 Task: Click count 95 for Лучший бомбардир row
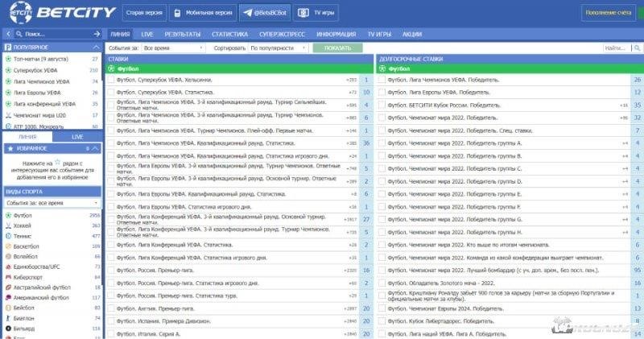[637, 271]
